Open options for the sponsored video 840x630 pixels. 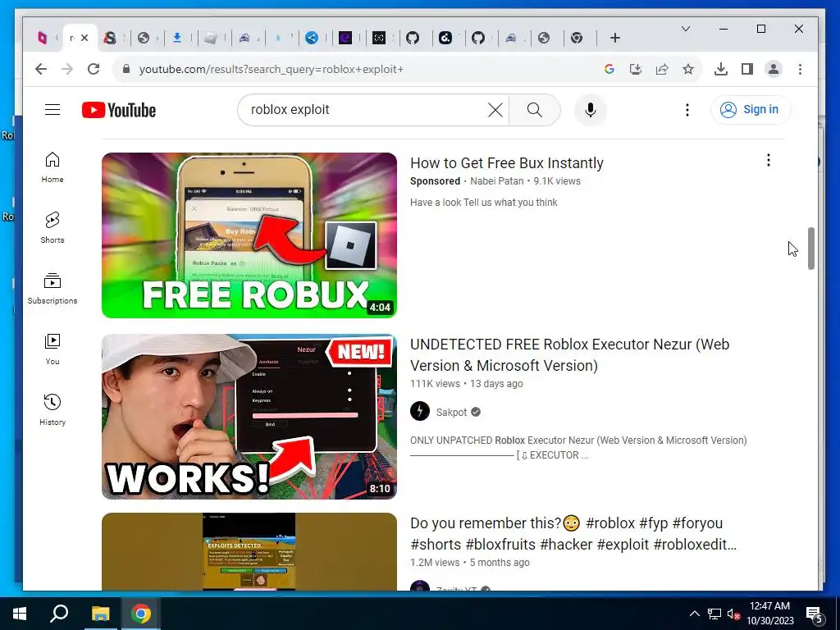coord(768,160)
